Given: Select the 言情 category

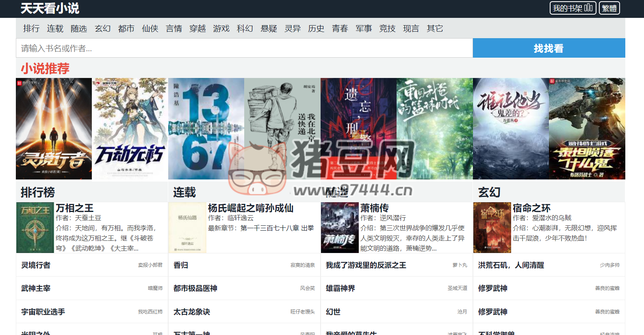Looking at the screenshot, I should tap(174, 28).
